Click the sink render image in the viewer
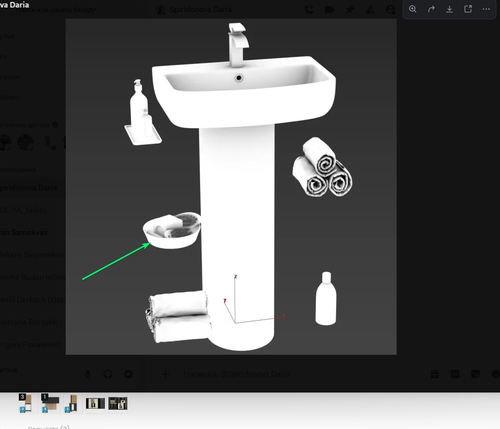The image size is (500, 429). [x=231, y=187]
